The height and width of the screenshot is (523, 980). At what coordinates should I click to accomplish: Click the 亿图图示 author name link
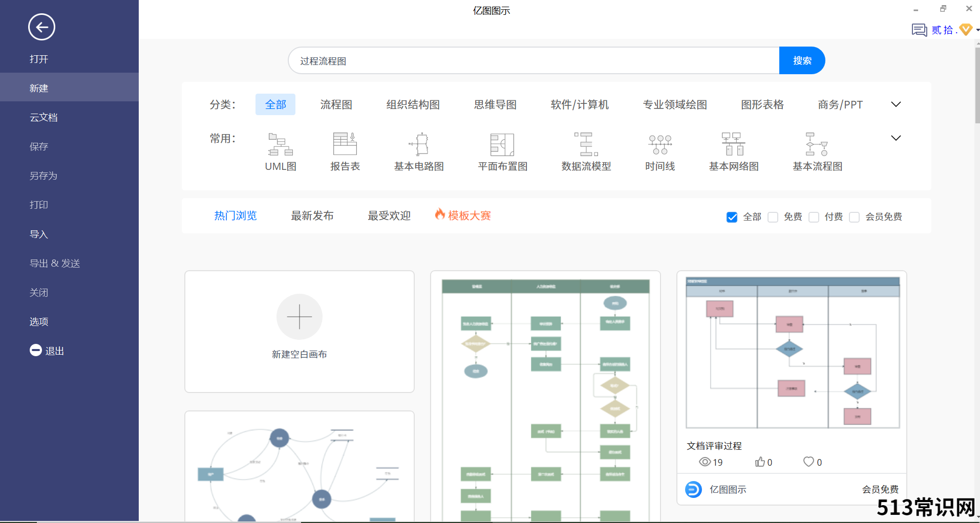[728, 490]
